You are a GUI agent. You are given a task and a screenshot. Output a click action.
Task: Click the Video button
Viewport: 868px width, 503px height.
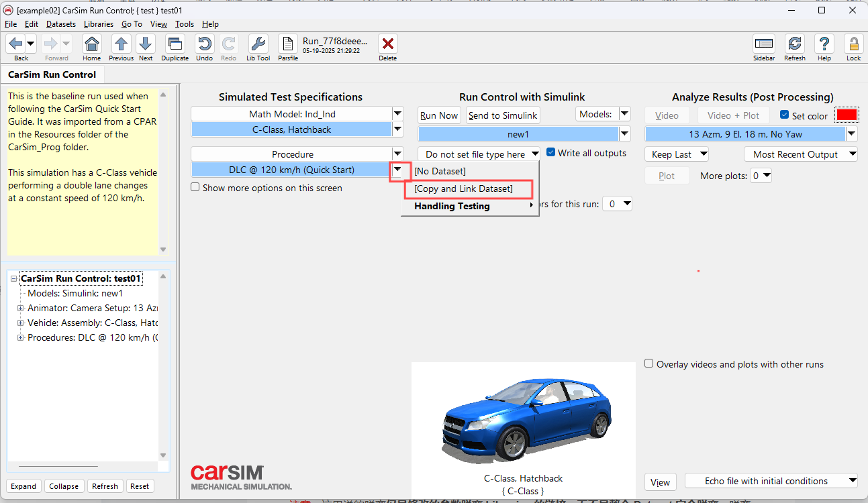coord(667,115)
